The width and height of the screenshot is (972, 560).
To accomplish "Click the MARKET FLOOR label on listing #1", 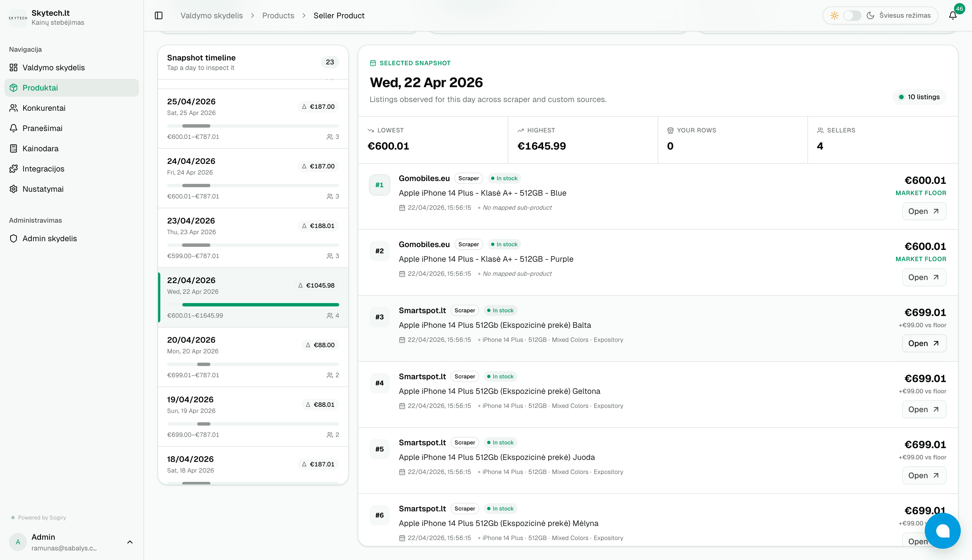I will tap(921, 193).
